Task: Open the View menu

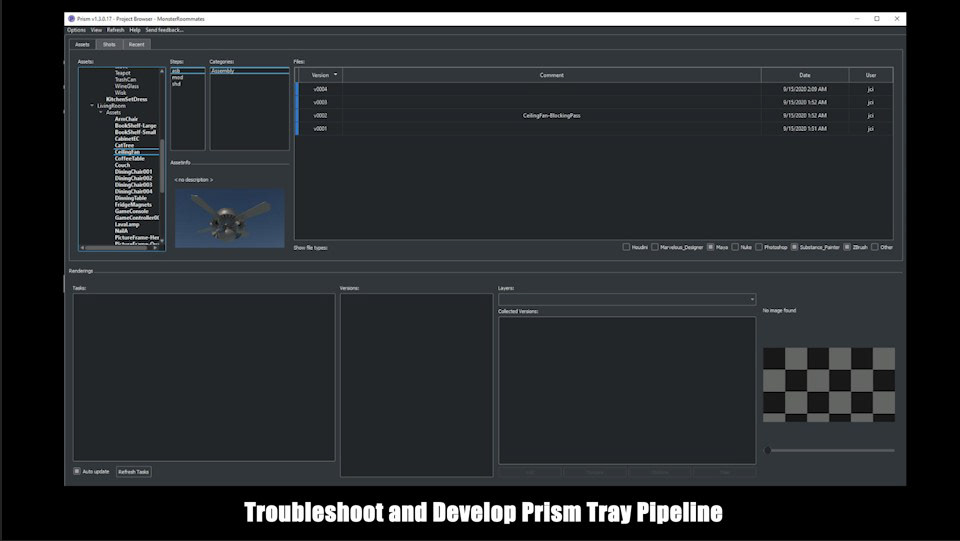Action: tap(96, 30)
